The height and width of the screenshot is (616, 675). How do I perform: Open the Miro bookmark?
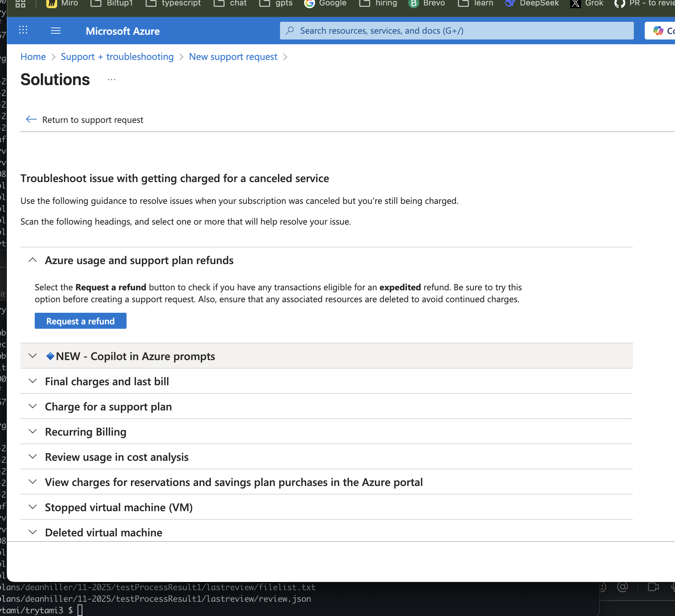pyautogui.click(x=62, y=3)
